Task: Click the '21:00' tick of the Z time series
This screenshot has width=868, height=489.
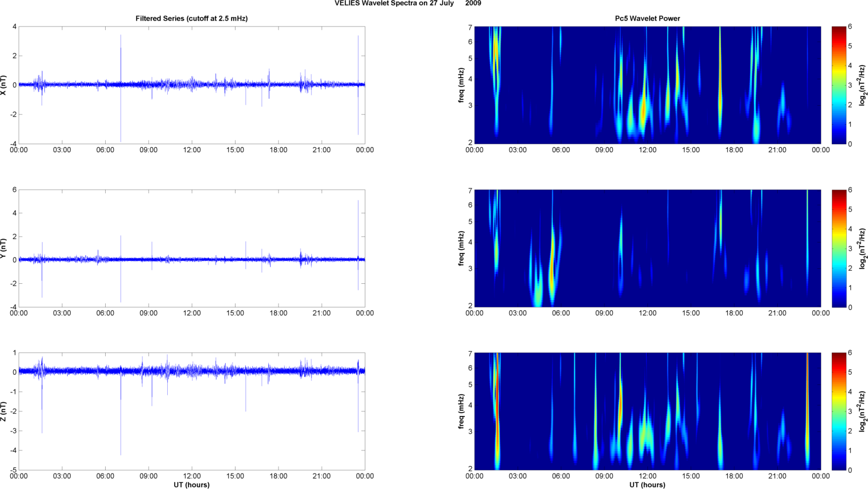Action: tap(322, 476)
